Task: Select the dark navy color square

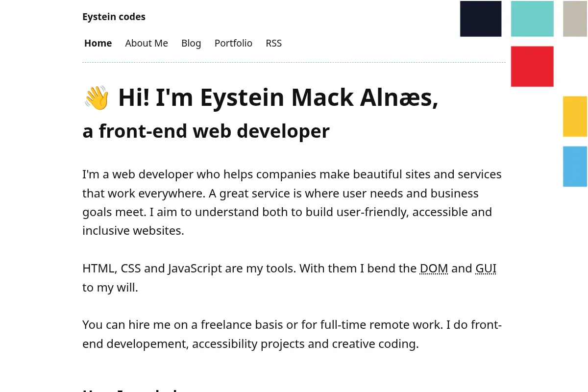Action: [x=481, y=19]
